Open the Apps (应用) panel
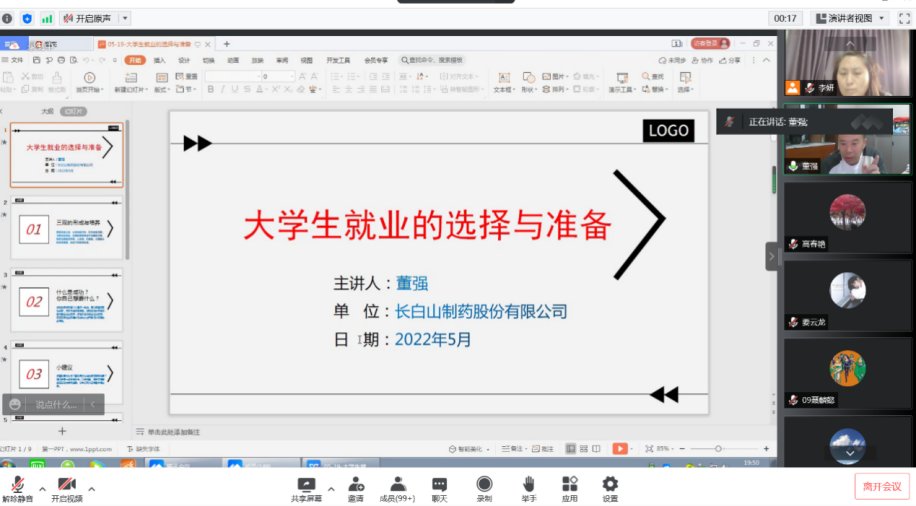The image size is (916, 506). coord(569,487)
